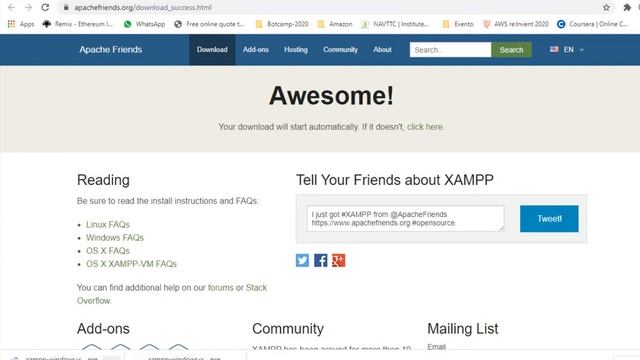Click the Awesome! heading

click(331, 96)
